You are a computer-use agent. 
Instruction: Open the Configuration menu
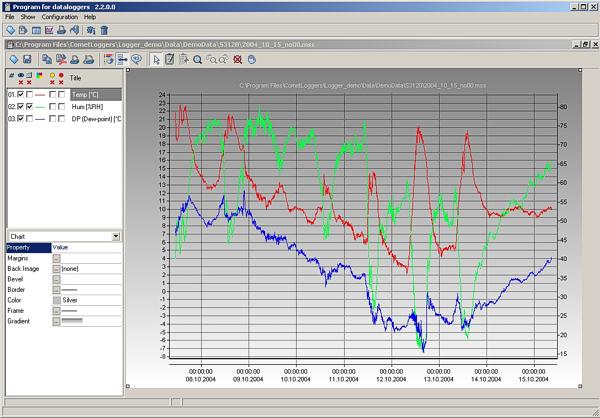pyautogui.click(x=59, y=17)
